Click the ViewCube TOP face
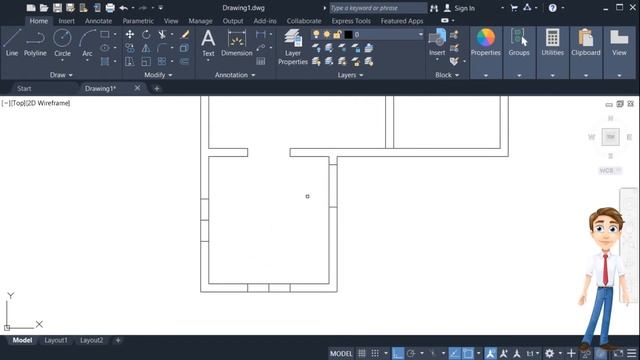This screenshot has height=360, width=640. pyautogui.click(x=611, y=137)
